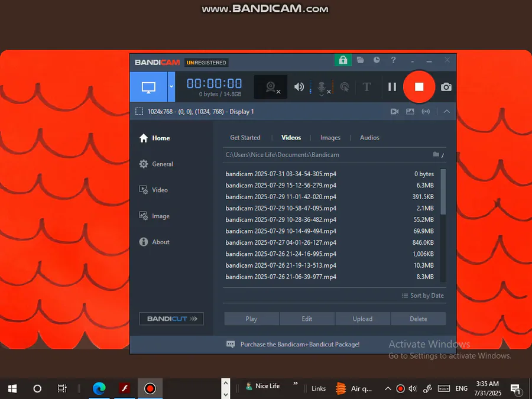This screenshot has width=532, height=399.
Task: Select bandicam 2025-07-29 15-12-56-279.mp4
Action: click(x=329, y=185)
